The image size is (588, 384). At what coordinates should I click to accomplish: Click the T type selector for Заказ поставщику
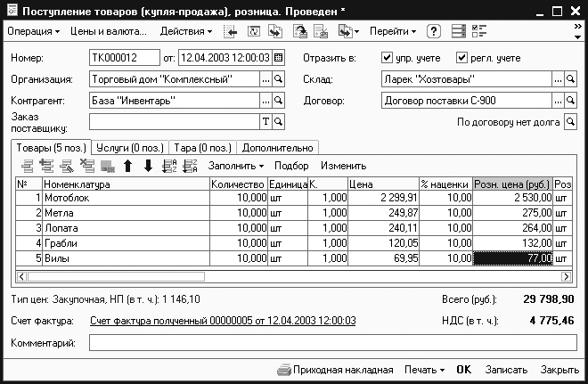coord(265,121)
